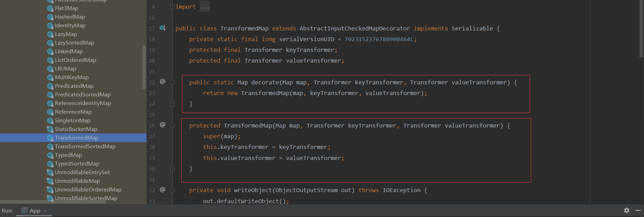Click class icon beside StaticBucketMap
The height and width of the screenshot is (217, 644).
click(x=50, y=129)
